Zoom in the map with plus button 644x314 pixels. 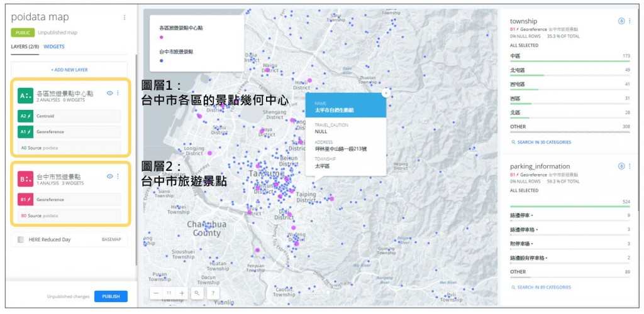(x=182, y=293)
